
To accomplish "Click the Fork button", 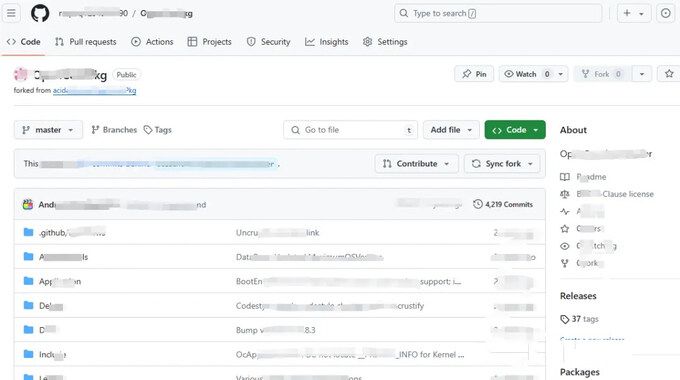I will click(602, 74).
